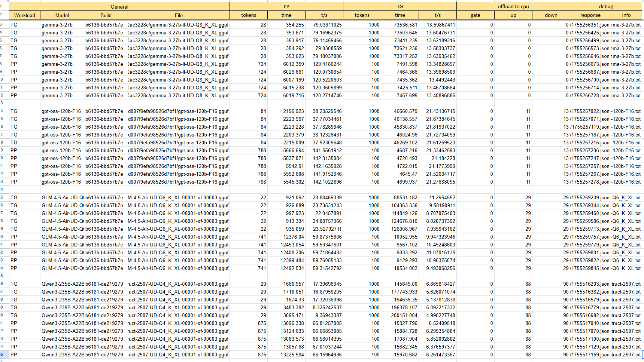This screenshot has width=644, height=362.
Task: Select the time header under PP
Action: coord(286,15)
